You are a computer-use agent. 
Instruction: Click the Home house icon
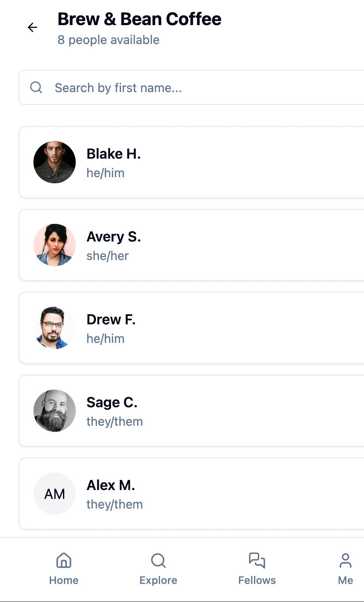64,561
